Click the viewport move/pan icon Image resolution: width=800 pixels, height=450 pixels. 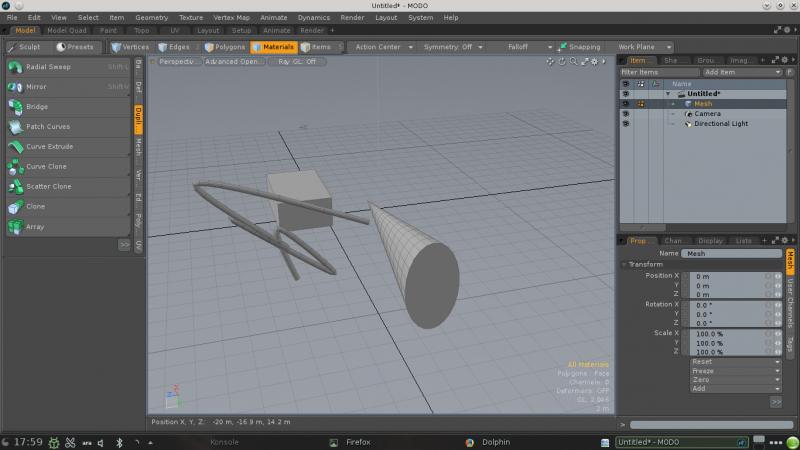[x=550, y=61]
